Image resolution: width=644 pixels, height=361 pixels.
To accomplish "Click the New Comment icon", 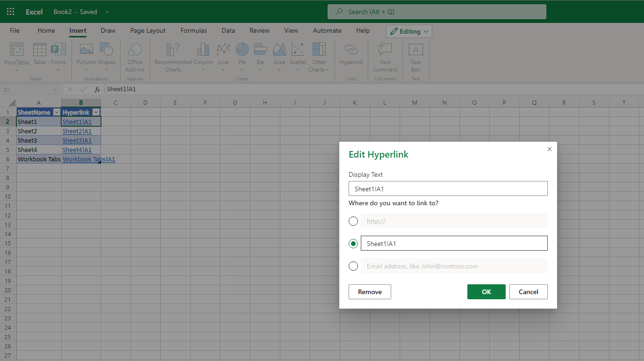I will pos(385,50).
